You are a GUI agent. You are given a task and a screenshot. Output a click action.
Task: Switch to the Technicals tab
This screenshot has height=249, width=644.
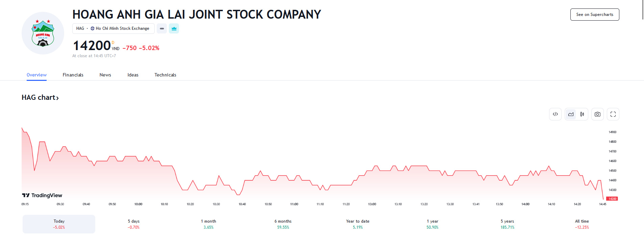[x=165, y=75]
